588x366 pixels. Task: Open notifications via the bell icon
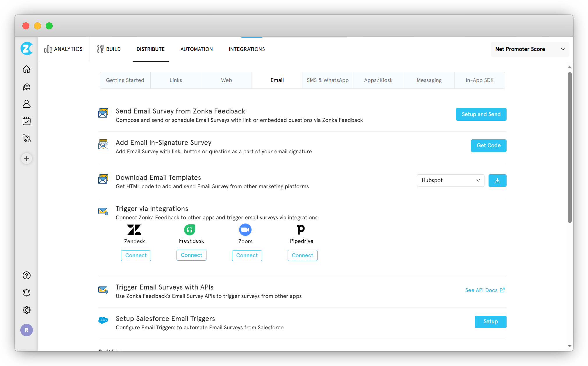[26, 292]
